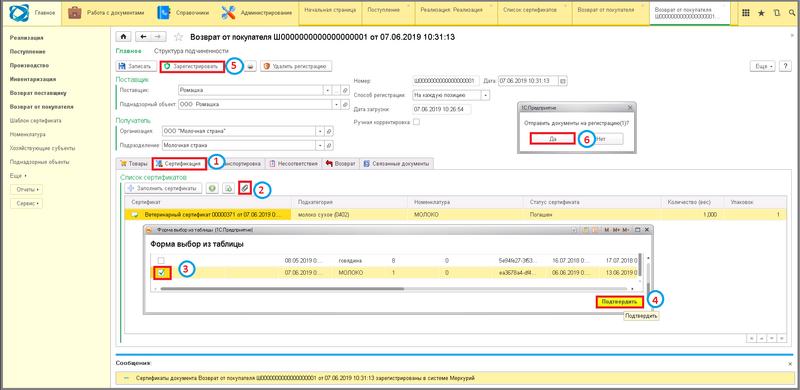
Task: Add document to favorites star
Action: tap(179, 37)
